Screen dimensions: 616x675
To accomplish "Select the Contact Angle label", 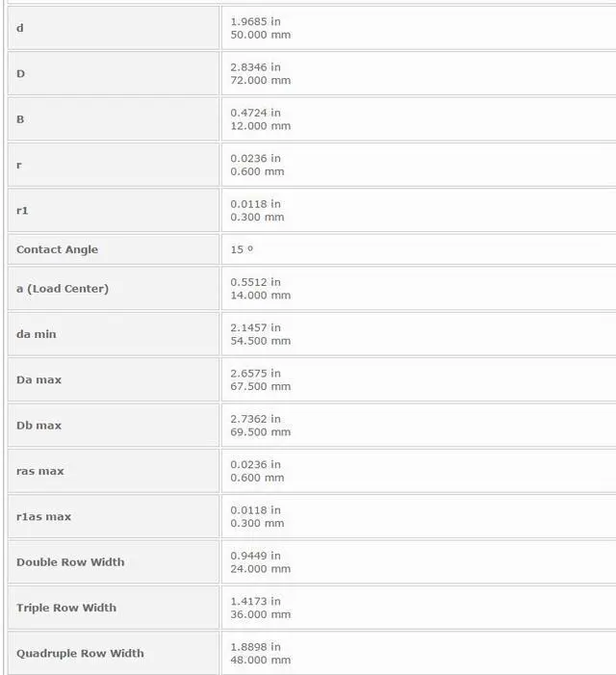I will tap(57, 249).
